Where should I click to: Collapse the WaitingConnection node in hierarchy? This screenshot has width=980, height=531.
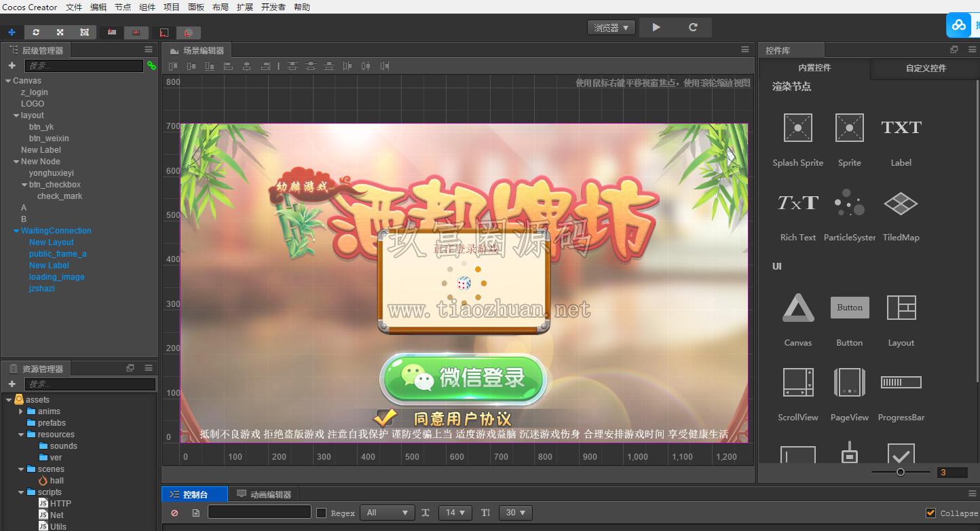click(x=16, y=231)
